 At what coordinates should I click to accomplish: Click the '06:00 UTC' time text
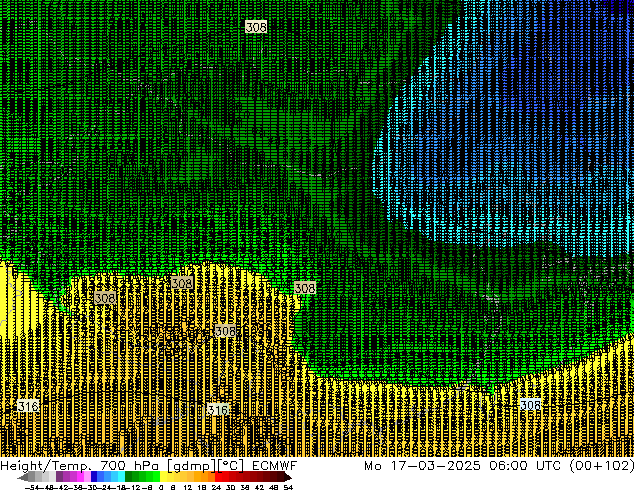525,466
